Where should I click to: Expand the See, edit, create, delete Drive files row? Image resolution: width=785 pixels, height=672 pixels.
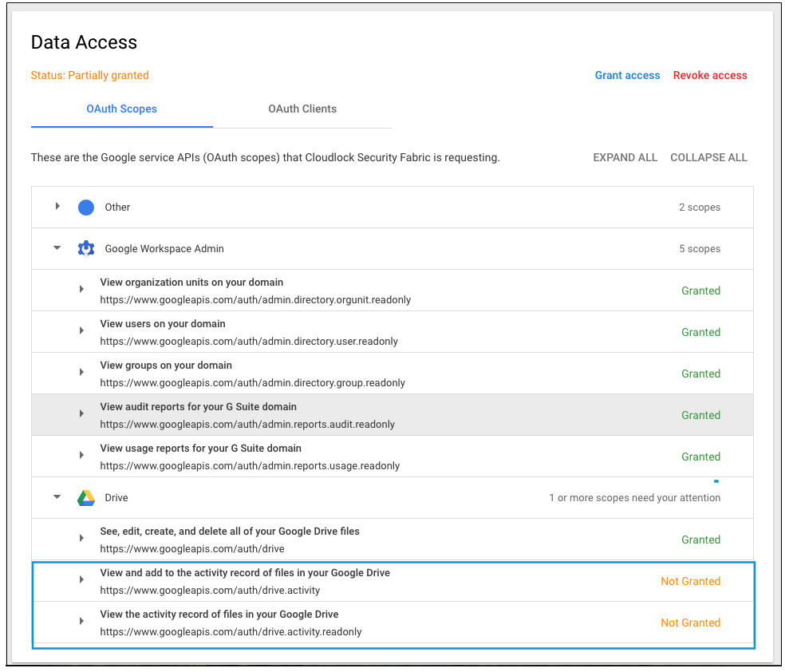(81, 538)
